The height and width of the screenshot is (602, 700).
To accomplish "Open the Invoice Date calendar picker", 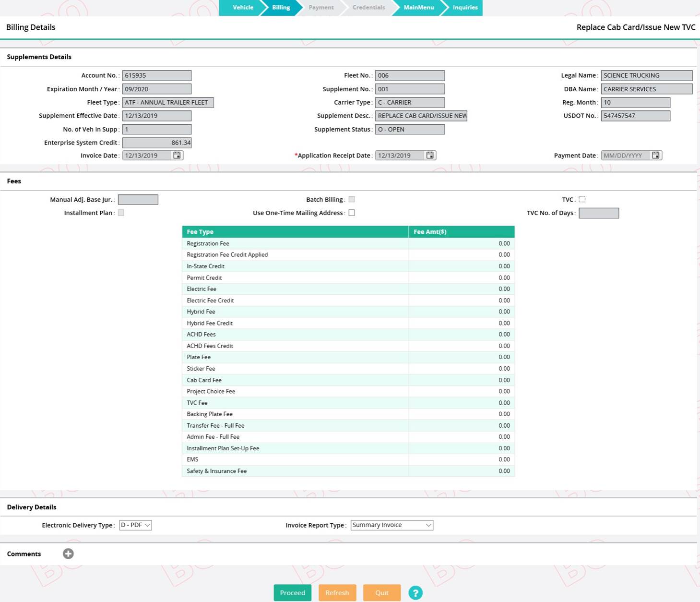I will [177, 155].
